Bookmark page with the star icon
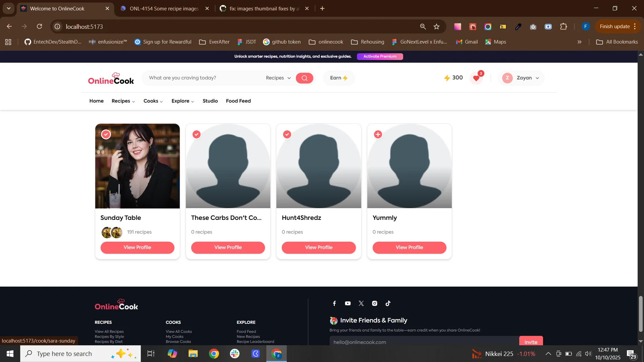 pyautogui.click(x=436, y=26)
